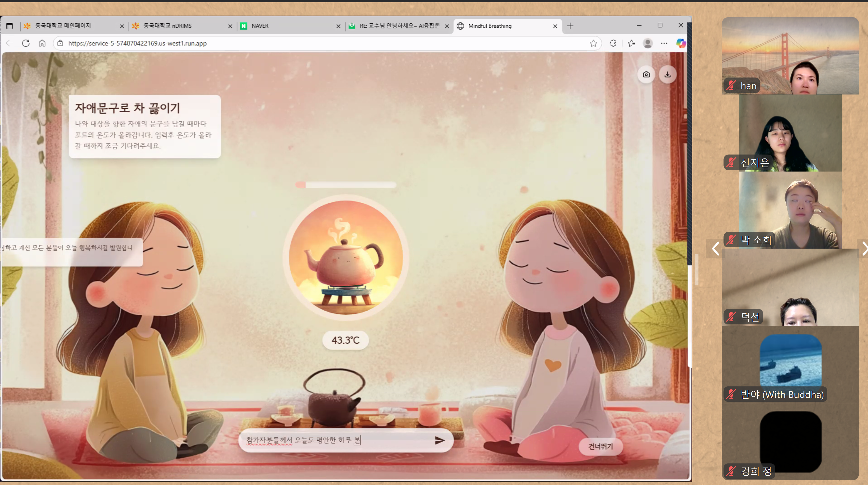Show next participants with right chevron

click(864, 249)
